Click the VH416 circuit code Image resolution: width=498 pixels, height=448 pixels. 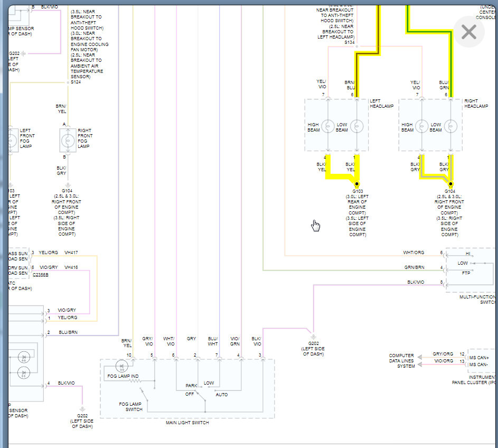coord(71,267)
